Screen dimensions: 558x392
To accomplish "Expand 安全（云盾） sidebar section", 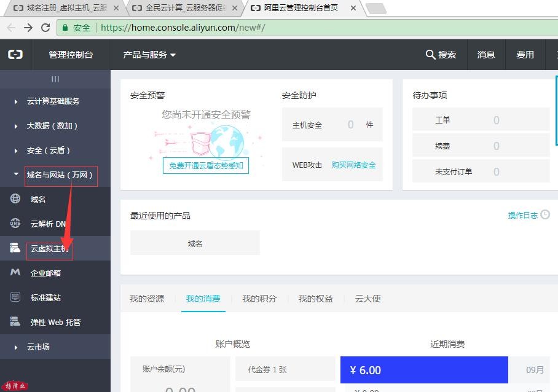I will (55, 151).
